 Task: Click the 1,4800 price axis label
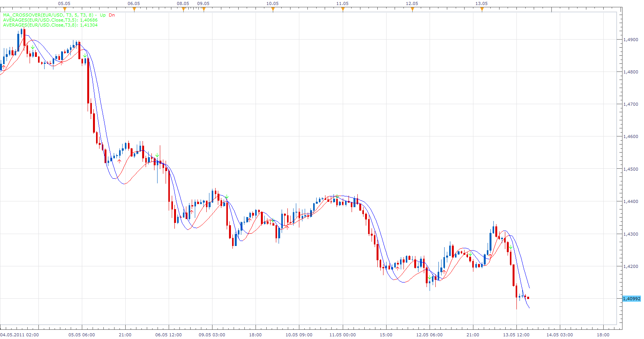coord(631,72)
